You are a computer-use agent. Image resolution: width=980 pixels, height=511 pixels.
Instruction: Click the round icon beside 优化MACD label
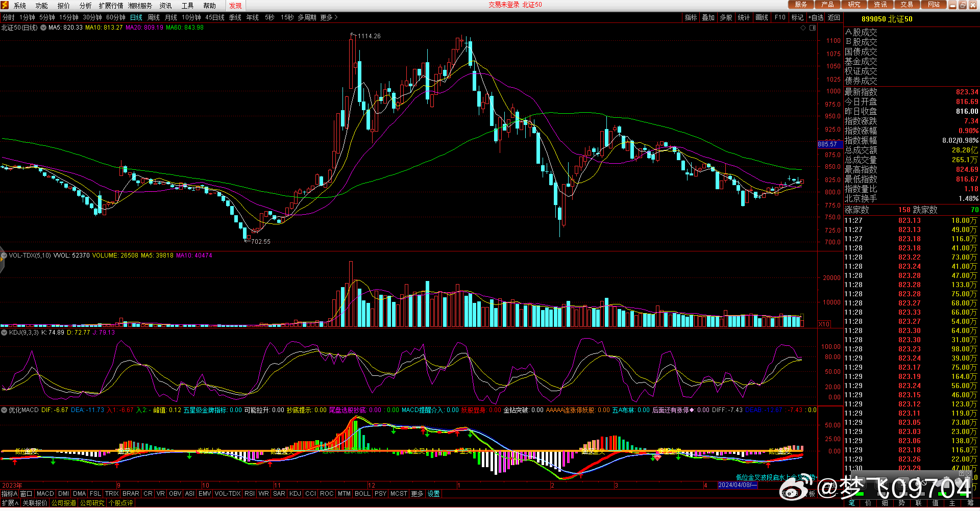(4, 410)
